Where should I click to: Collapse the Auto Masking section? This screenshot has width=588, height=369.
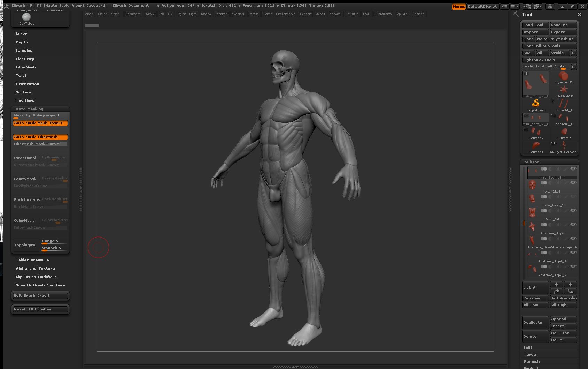[30, 109]
